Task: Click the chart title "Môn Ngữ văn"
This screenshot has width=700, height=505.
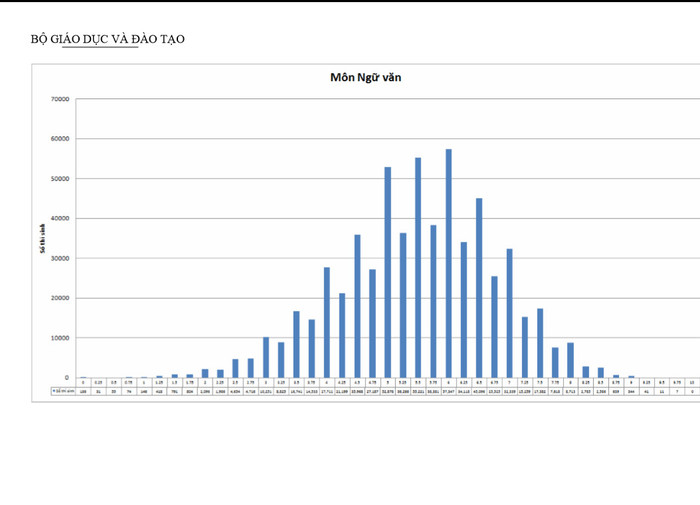Action: (x=366, y=77)
